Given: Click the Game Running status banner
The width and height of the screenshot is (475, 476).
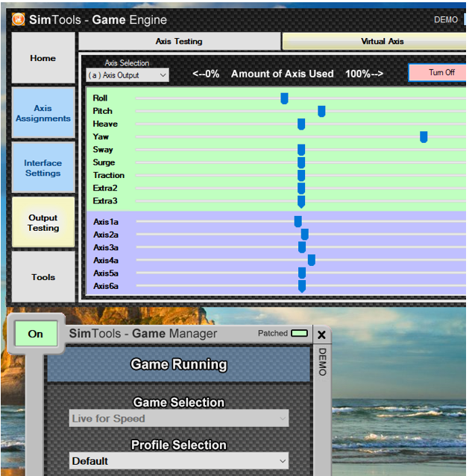Looking at the screenshot, I should tap(179, 364).
